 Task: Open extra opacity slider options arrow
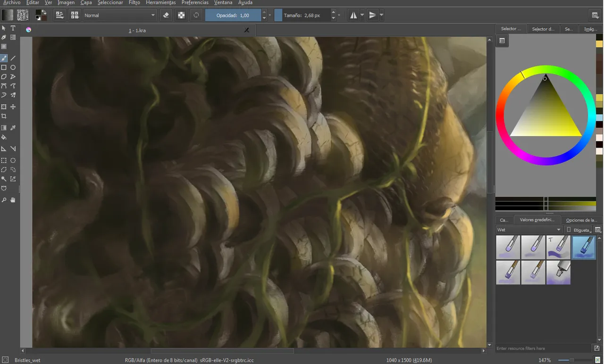click(x=270, y=15)
